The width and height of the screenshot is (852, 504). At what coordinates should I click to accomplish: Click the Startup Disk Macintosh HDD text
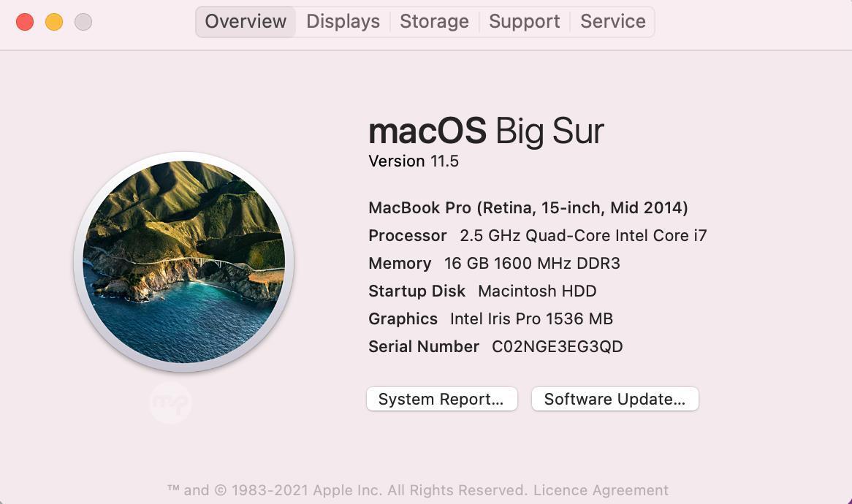[x=537, y=291]
